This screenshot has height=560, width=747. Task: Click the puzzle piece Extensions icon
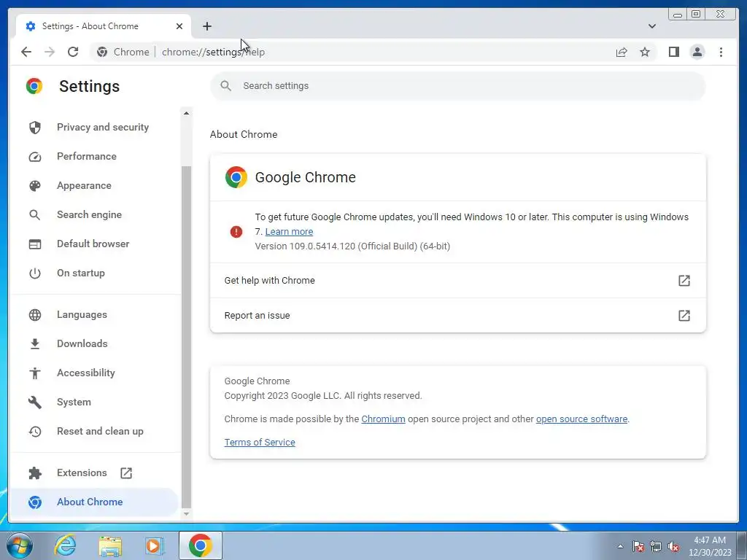tap(35, 472)
